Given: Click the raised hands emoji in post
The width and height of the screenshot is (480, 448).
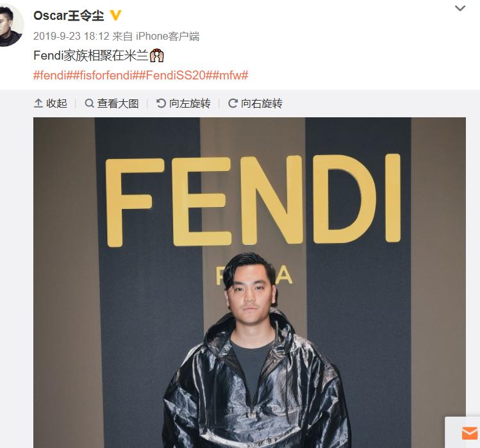Looking at the screenshot, I should (x=157, y=55).
